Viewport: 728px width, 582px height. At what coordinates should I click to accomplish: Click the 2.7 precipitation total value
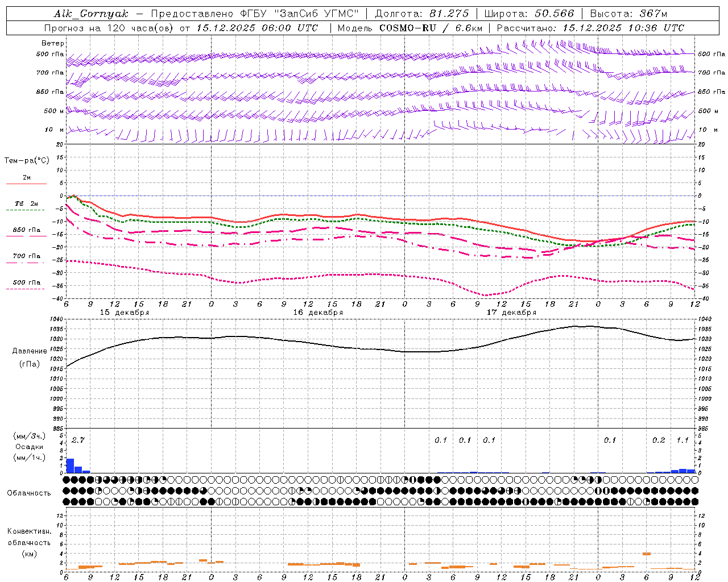tap(78, 440)
